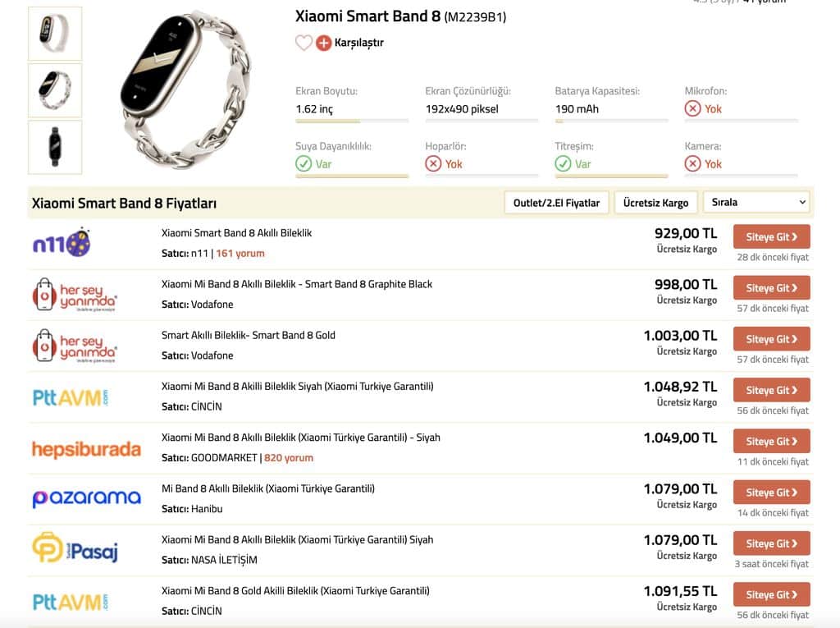The height and width of the screenshot is (628, 840).
Task: Open 'Xiaomi Mi Band 8 Gold Akilli Bileklik' title
Action: (x=295, y=590)
